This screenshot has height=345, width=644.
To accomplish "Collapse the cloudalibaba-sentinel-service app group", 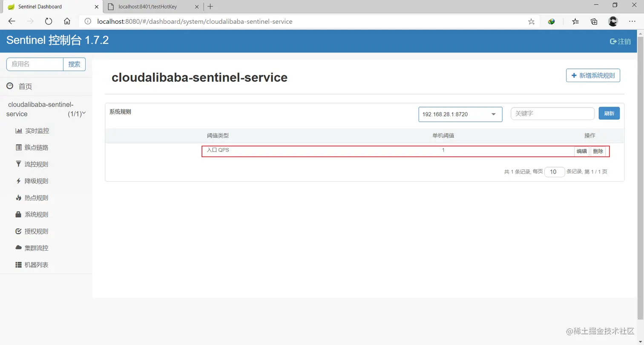I will (46, 109).
